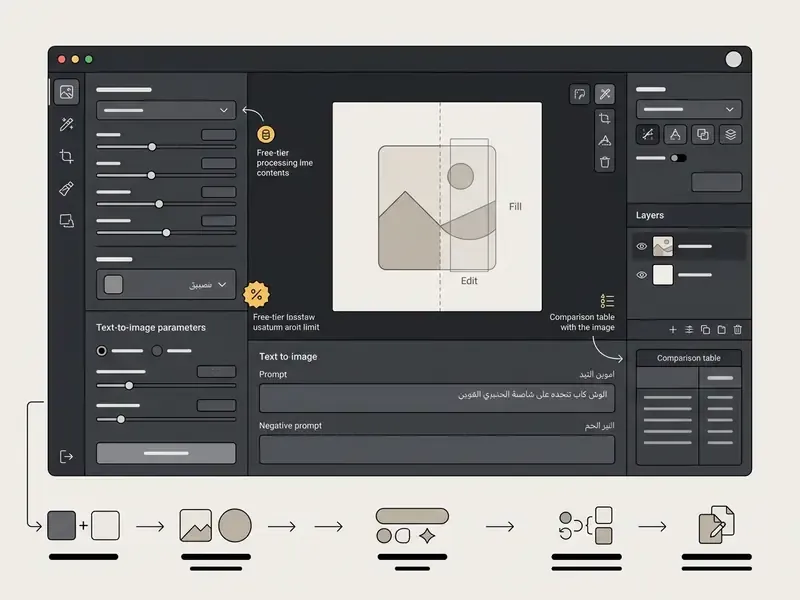Image resolution: width=800 pixels, height=600 pixels.
Task: Click the yellow list icon near comparison note
Action: tap(607, 301)
